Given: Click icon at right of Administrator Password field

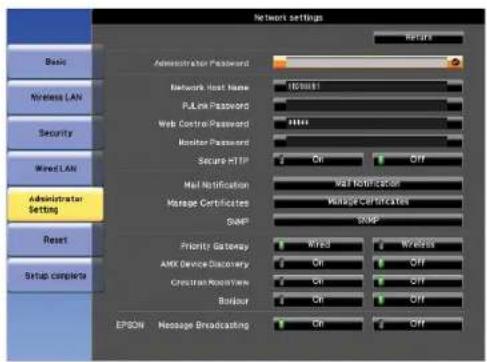Looking at the screenshot, I should 455,62.
